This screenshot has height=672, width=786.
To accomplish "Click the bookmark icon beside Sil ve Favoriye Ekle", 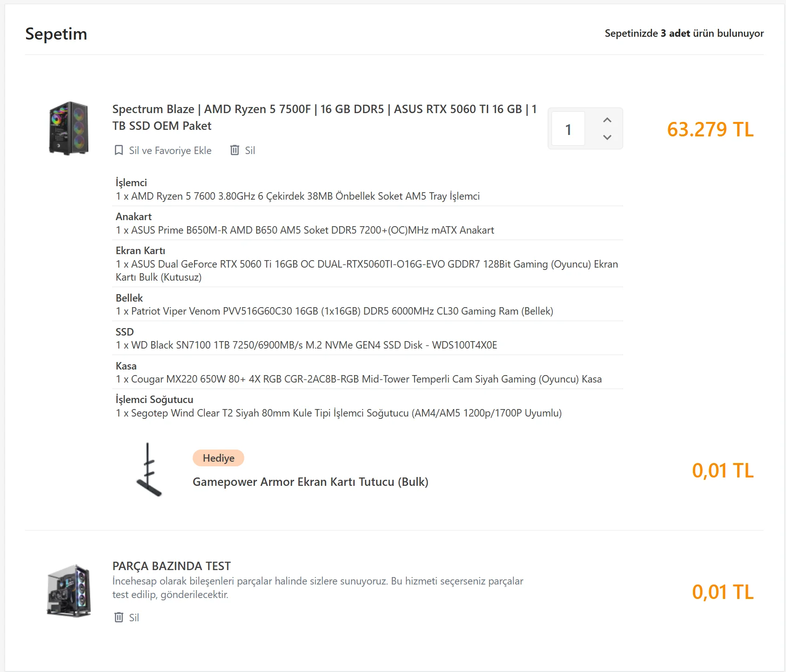I will coord(119,150).
